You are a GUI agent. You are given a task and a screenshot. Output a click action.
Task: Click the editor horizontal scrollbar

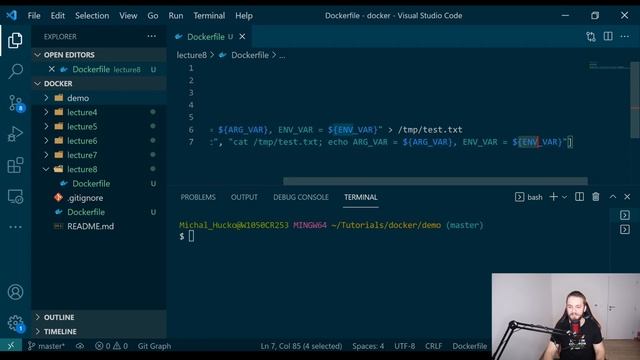[435, 181]
